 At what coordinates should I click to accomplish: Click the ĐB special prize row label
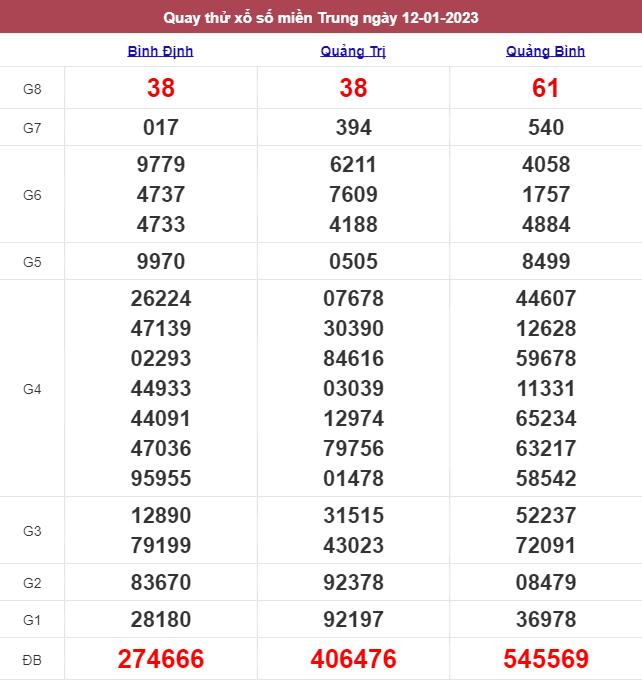pyautogui.click(x=32, y=659)
